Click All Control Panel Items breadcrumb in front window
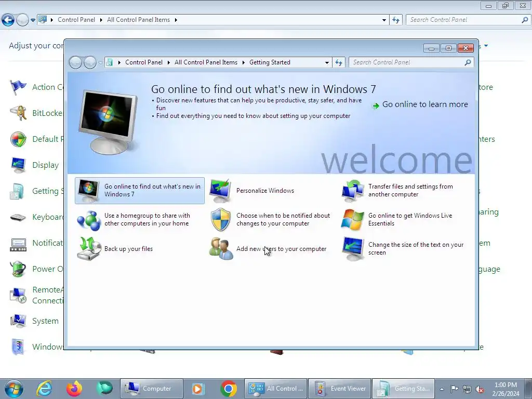 pyautogui.click(x=206, y=62)
